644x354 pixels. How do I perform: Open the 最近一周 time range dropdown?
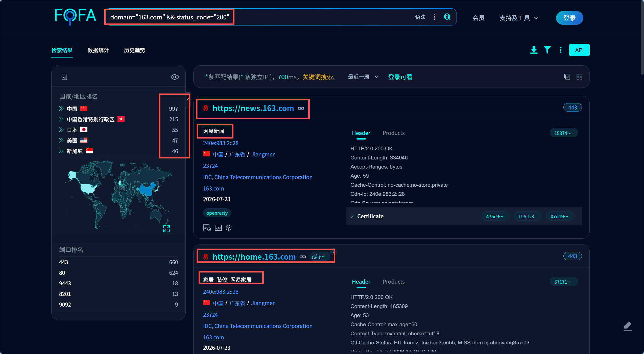(x=363, y=77)
